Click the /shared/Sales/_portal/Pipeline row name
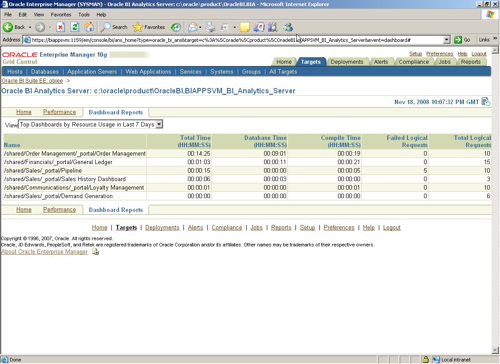The image size is (500, 364). pyautogui.click(x=43, y=170)
